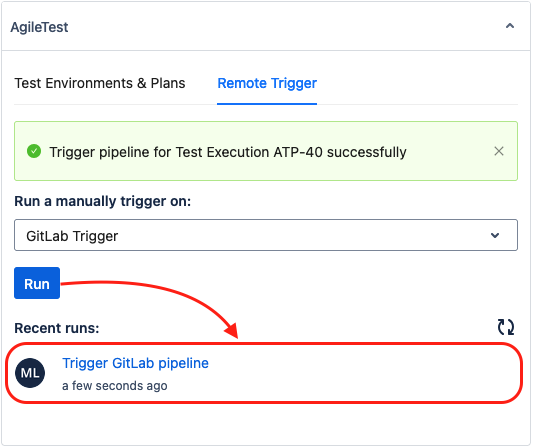
Task: Select the Remote Trigger tab
Action: click(267, 83)
